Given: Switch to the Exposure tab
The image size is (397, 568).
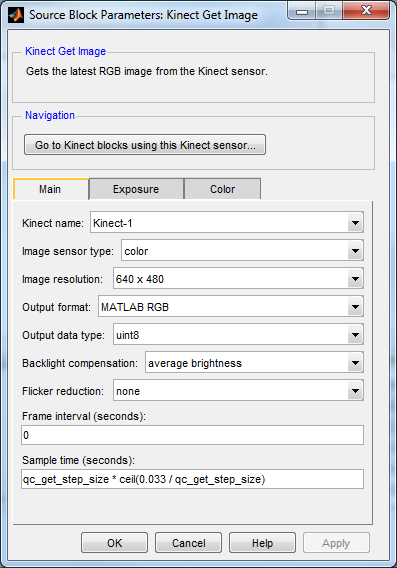Looking at the screenshot, I should (136, 189).
